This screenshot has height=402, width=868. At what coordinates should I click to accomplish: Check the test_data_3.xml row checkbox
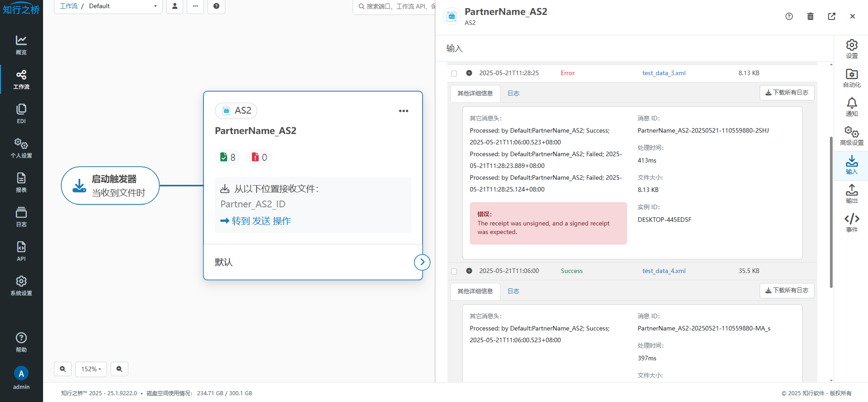pos(454,73)
